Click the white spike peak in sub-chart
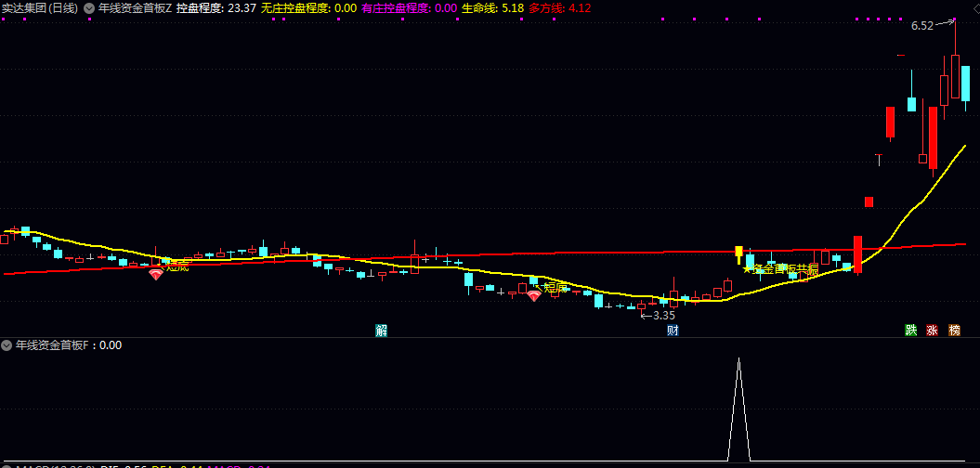Viewport: 980px width, 468px height. [x=738, y=360]
